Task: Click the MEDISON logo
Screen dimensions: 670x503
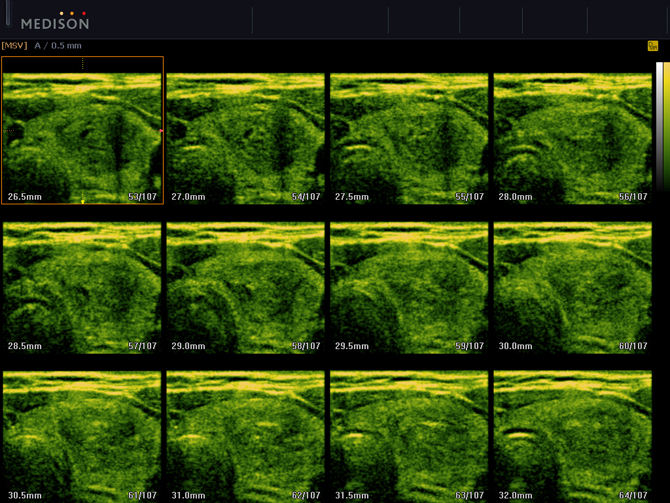Action: pos(55,21)
